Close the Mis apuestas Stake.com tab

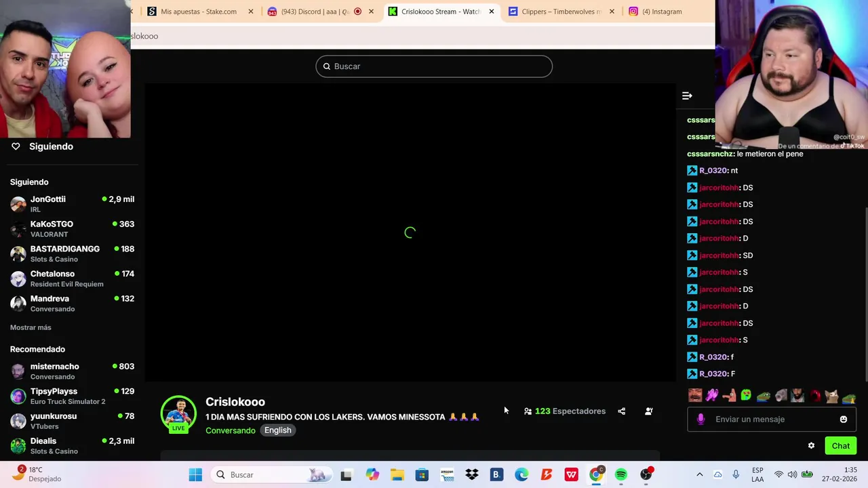click(251, 12)
